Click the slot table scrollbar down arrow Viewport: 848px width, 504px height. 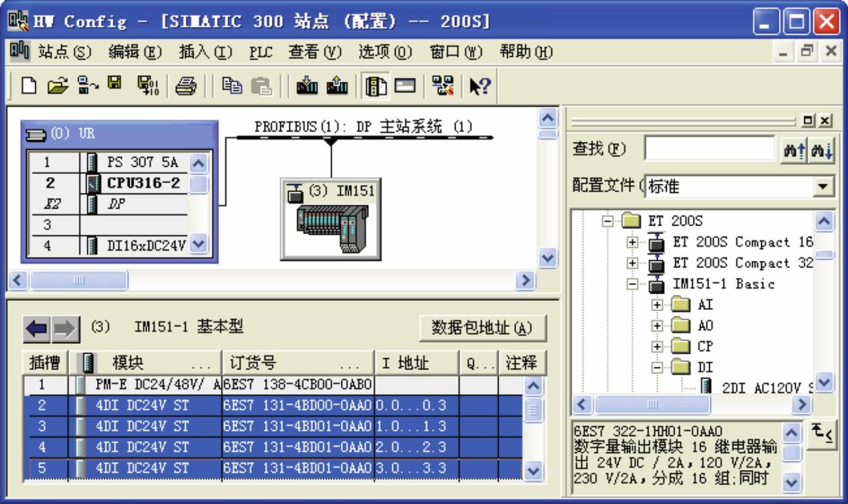click(533, 471)
